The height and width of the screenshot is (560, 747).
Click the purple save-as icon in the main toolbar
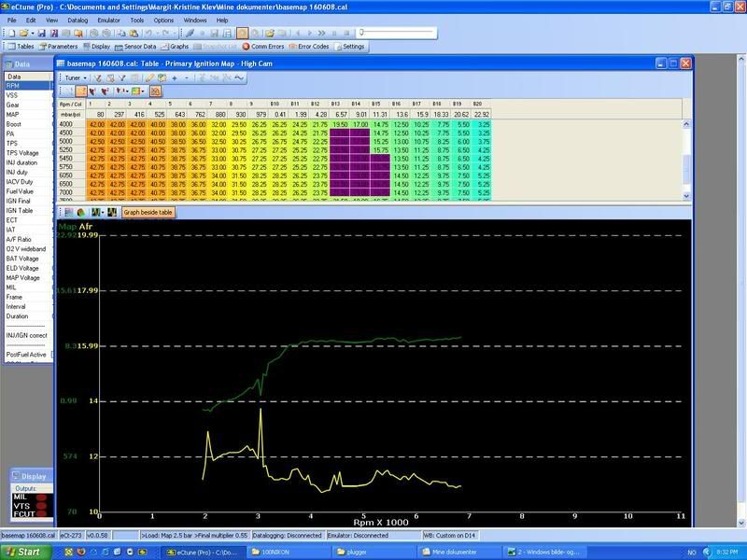pyautogui.click(x=54, y=33)
